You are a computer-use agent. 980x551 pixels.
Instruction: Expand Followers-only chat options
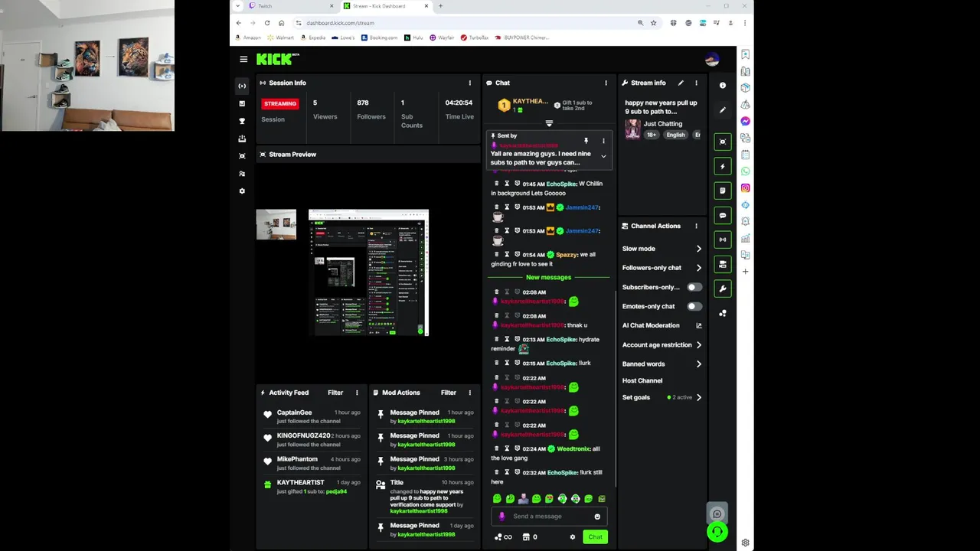click(x=698, y=268)
